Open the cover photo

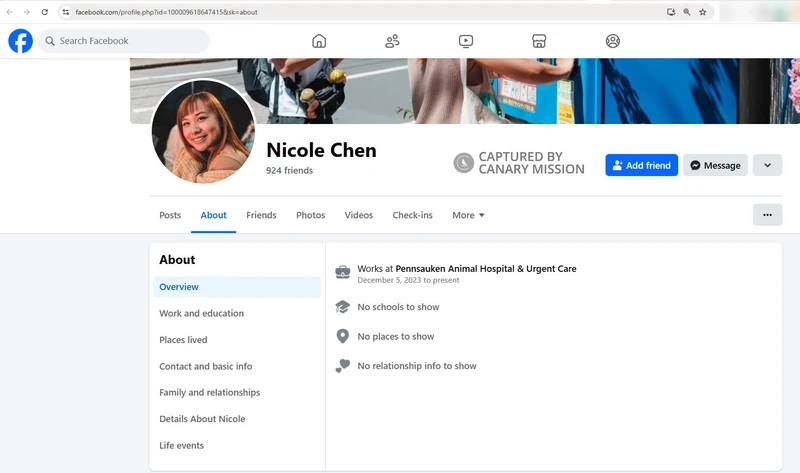coord(465,91)
